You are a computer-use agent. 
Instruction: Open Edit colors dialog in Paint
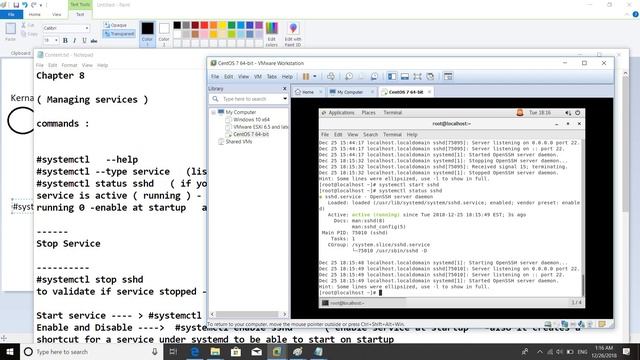pyautogui.click(x=271, y=34)
